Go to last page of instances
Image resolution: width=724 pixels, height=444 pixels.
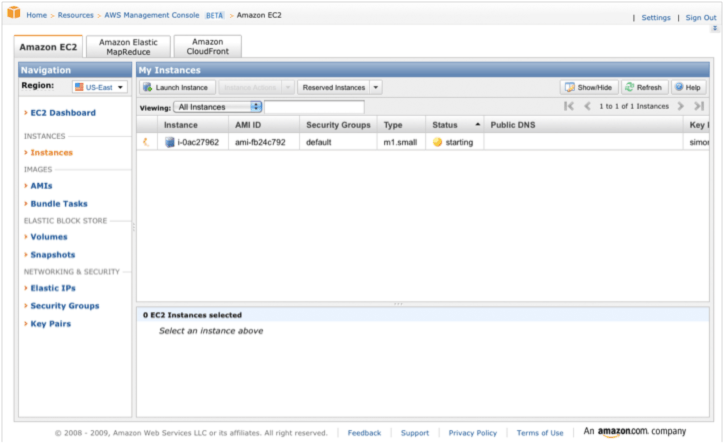[x=699, y=106]
